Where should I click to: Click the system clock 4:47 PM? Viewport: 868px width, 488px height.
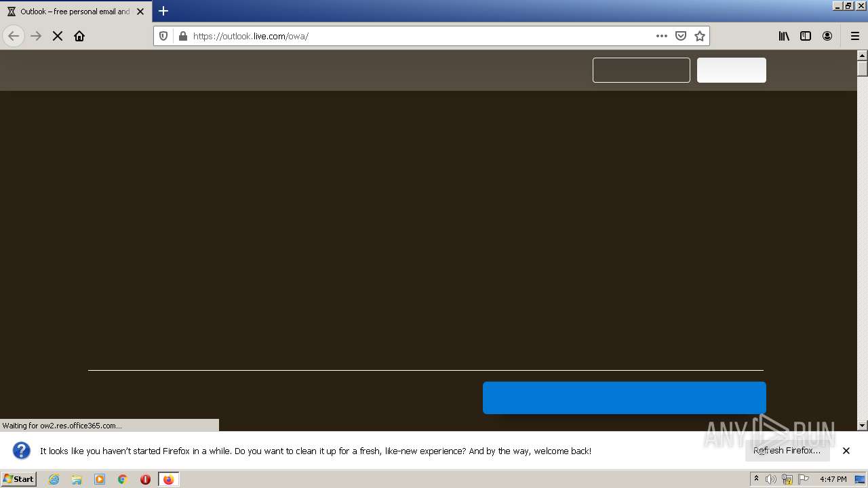tap(833, 479)
